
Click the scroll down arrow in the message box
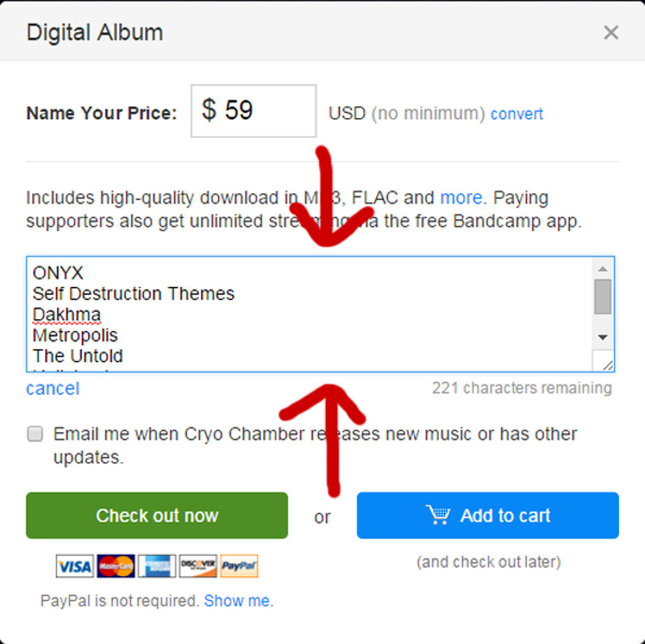[x=603, y=338]
